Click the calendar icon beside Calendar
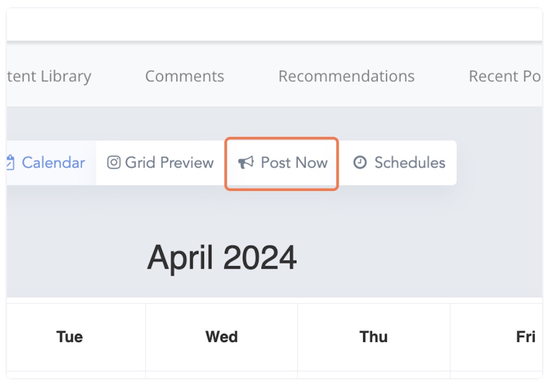Image resolution: width=553 pixels, height=392 pixels. point(10,163)
